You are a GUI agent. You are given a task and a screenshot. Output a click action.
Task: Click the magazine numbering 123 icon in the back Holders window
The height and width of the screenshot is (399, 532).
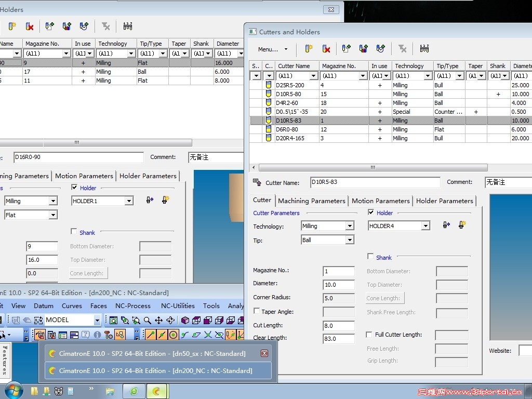coord(128,26)
